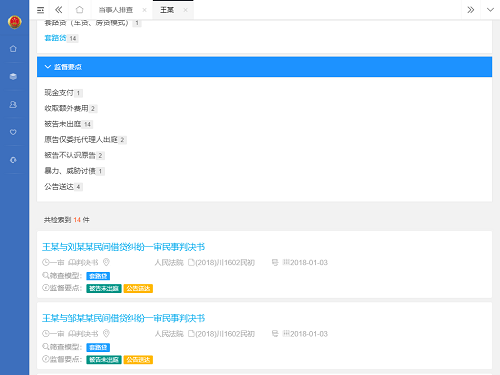
Task: Open the headset support icon in sidebar
Action: coord(13,160)
